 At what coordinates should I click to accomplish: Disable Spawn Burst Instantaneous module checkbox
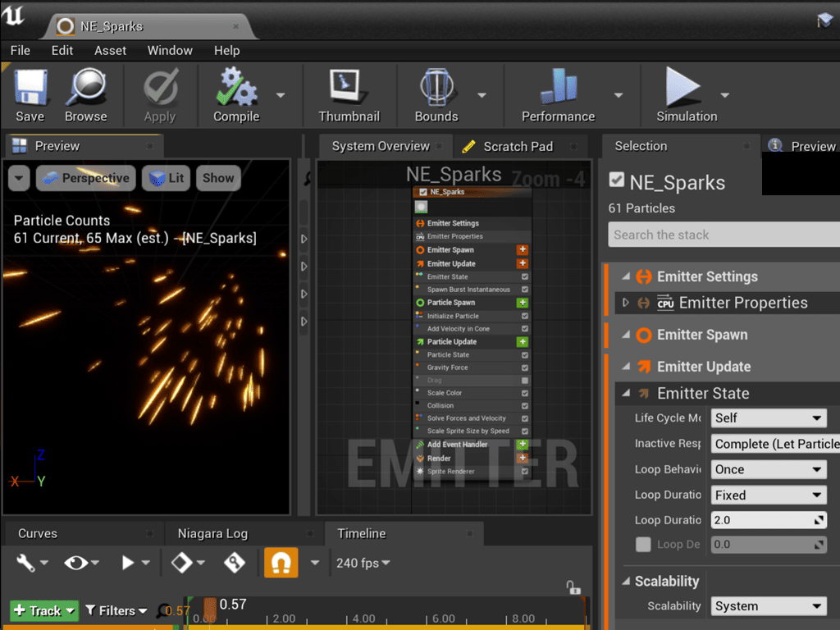click(525, 290)
